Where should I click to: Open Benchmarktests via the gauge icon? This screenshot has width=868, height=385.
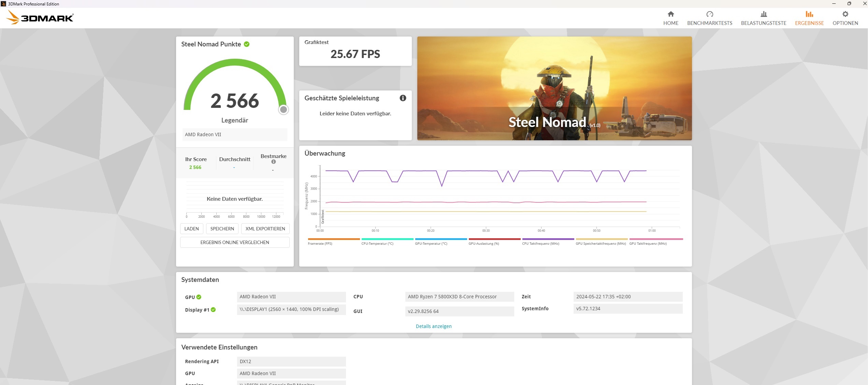709,14
